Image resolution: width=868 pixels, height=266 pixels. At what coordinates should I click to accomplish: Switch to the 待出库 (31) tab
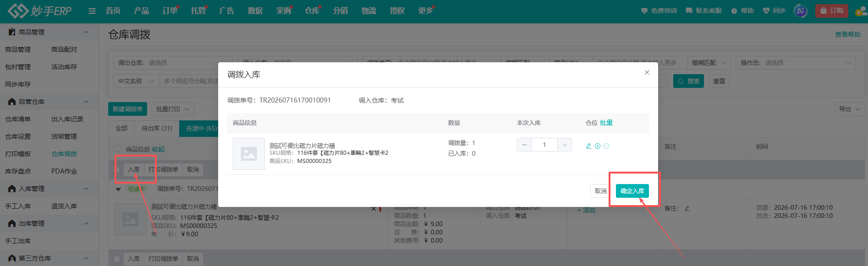point(157,128)
